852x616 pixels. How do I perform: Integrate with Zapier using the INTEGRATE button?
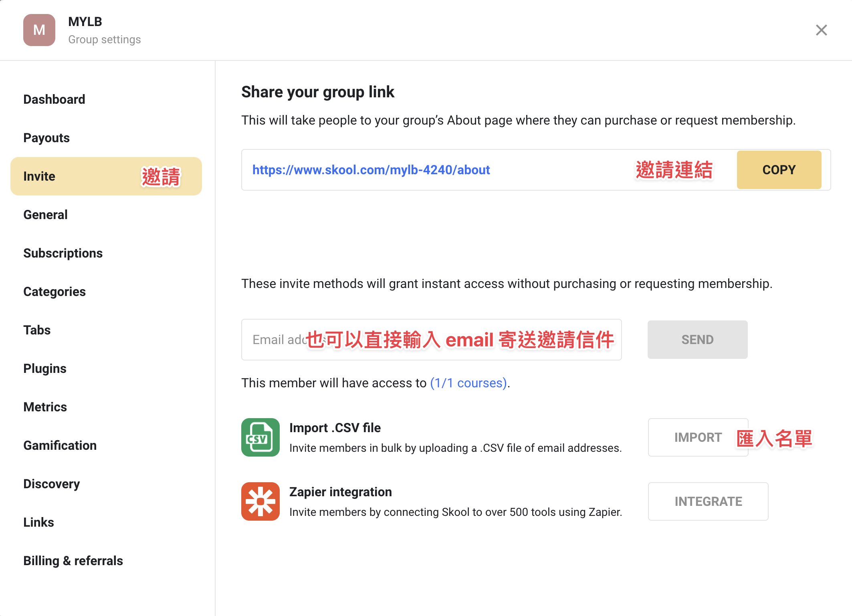pyautogui.click(x=708, y=501)
